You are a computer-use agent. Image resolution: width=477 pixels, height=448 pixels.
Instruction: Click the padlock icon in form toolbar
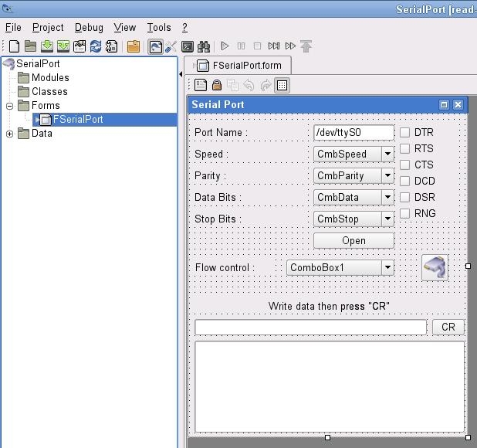click(x=217, y=85)
